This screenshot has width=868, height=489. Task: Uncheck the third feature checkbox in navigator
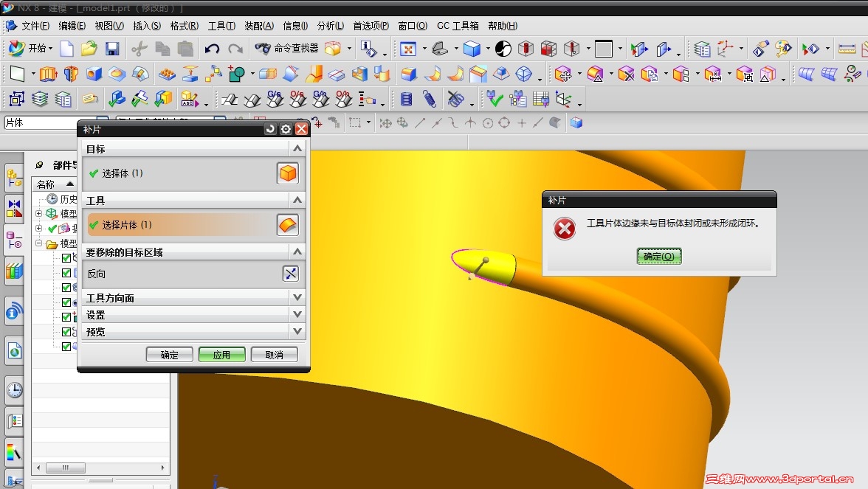click(x=66, y=288)
